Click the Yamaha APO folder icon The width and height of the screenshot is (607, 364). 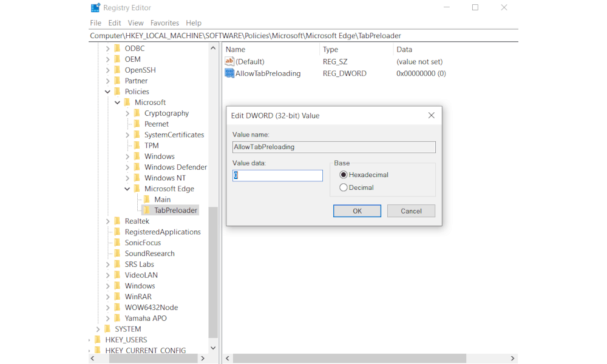117,318
